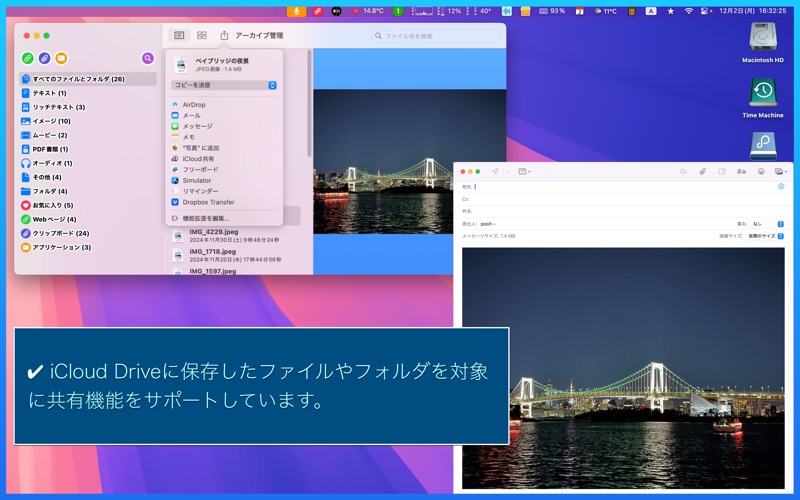Open the コピーを送信 dropdown in share popup
The width and height of the screenshot is (800, 500).
224,85
